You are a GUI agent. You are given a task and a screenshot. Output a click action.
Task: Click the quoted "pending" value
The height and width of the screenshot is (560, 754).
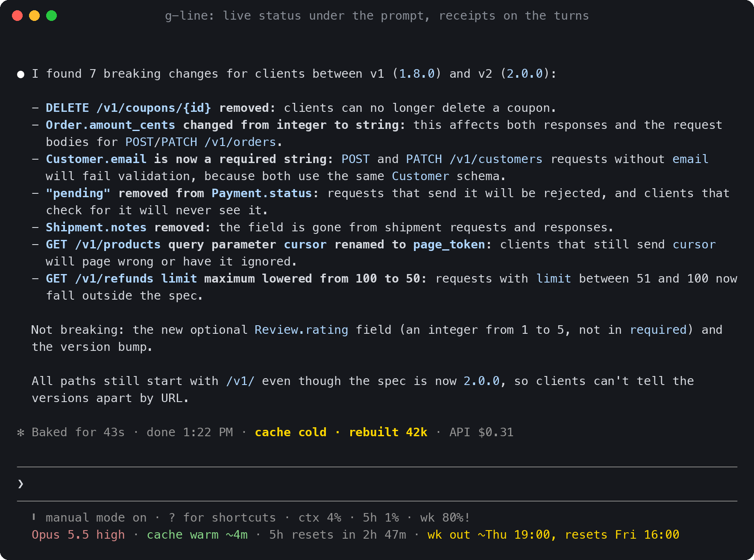click(x=78, y=193)
